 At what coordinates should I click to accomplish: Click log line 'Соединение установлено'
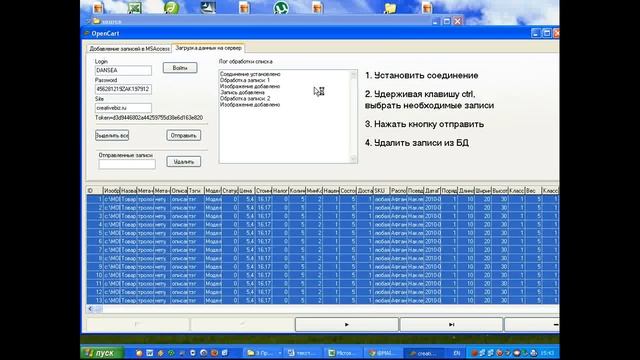250,74
